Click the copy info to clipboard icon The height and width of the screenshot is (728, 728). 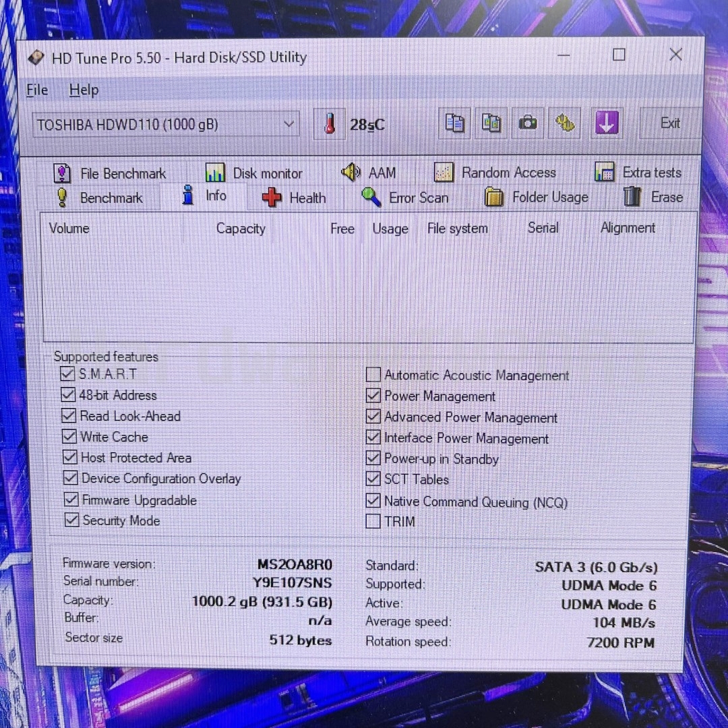pyautogui.click(x=455, y=123)
